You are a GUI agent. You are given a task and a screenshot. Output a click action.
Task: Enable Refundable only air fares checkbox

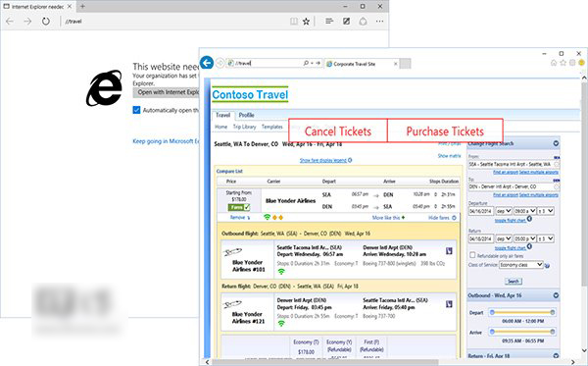pos(472,255)
